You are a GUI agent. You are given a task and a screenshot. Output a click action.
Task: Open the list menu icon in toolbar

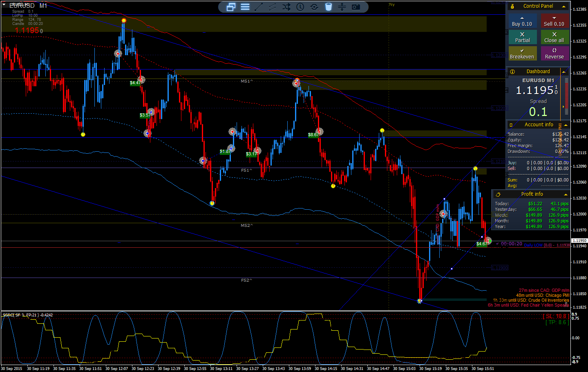(x=245, y=7)
